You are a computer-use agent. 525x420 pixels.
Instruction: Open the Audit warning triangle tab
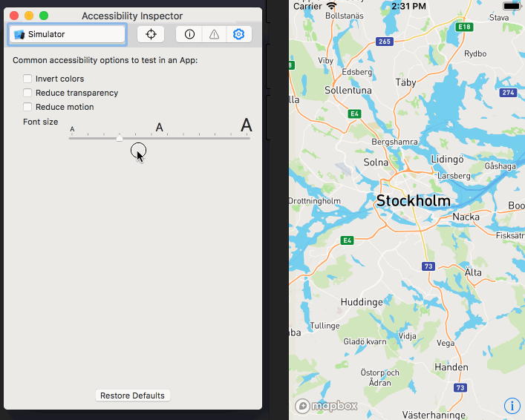point(215,34)
